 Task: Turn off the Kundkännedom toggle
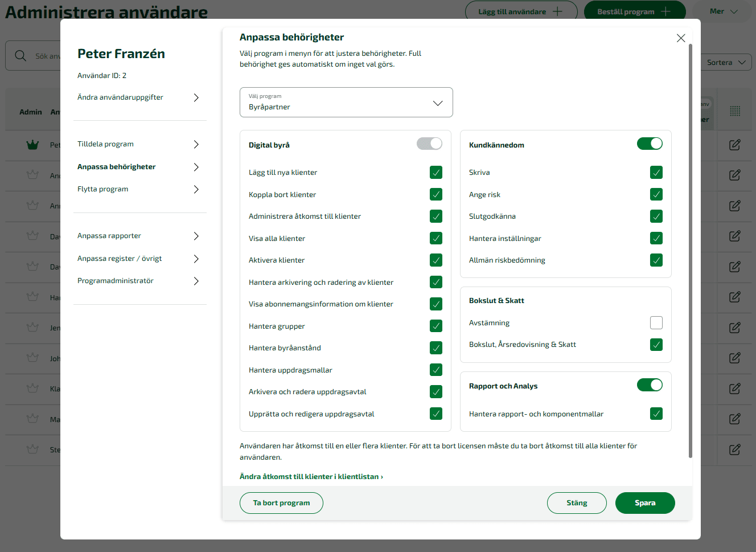pyautogui.click(x=650, y=144)
